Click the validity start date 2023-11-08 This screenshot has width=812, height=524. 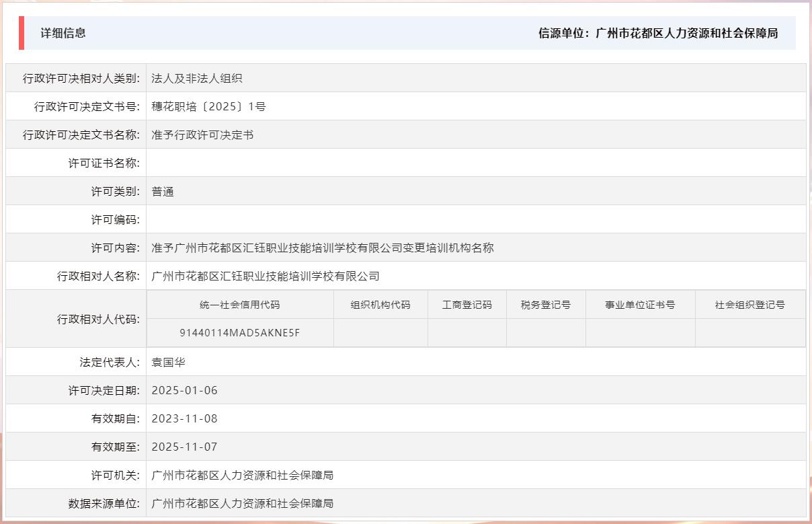point(183,418)
